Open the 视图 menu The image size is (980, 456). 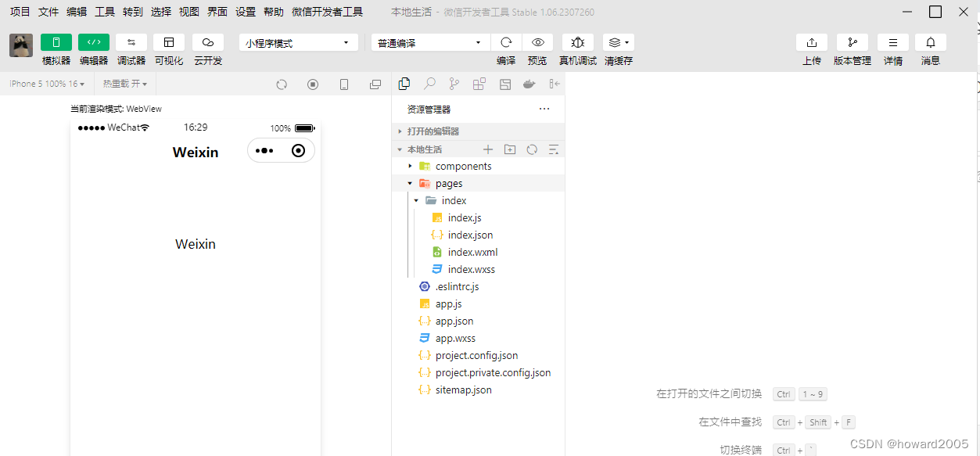point(189,12)
